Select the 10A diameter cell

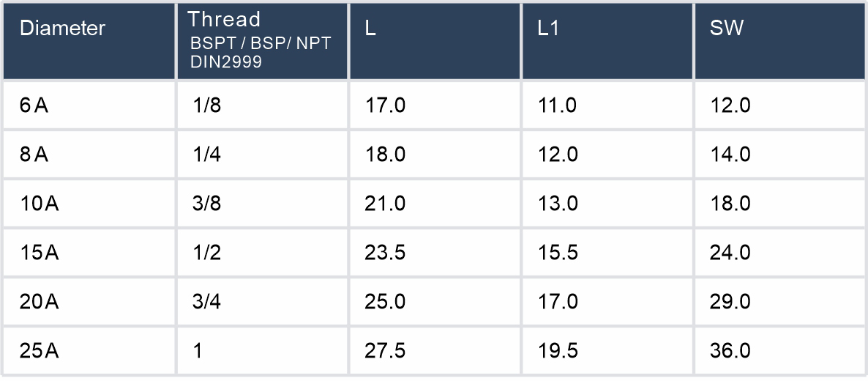40,204
